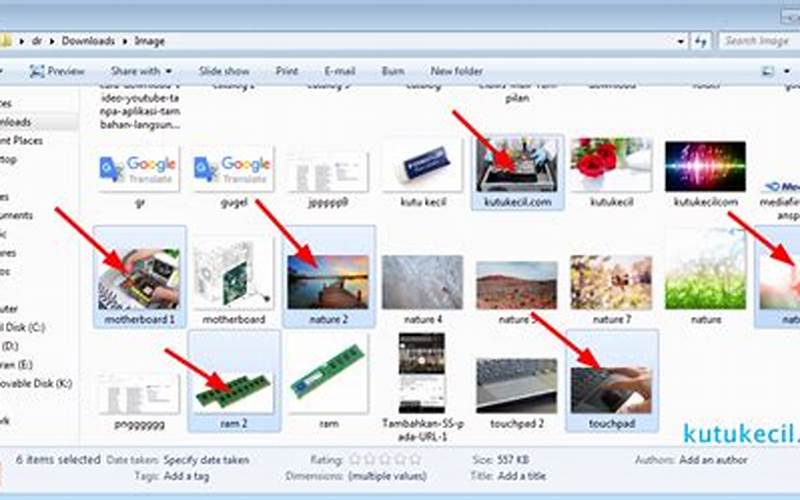Go to dr in the breadcrumb
The width and height of the screenshot is (800, 500).
37,41
